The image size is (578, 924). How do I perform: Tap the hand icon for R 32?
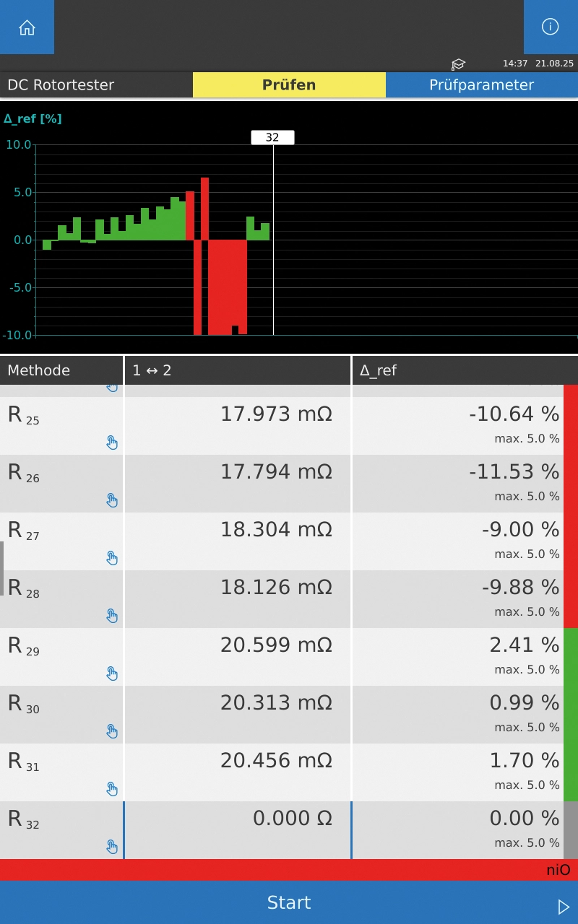pyautogui.click(x=112, y=847)
